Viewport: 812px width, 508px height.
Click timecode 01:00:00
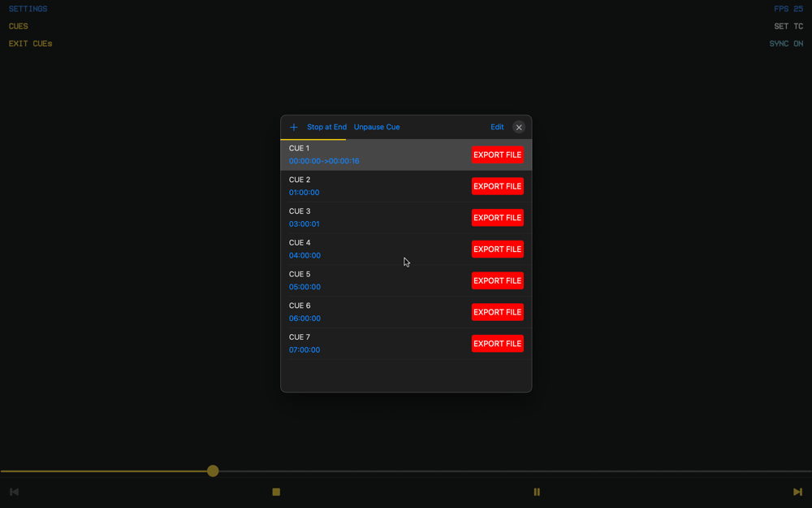point(304,193)
